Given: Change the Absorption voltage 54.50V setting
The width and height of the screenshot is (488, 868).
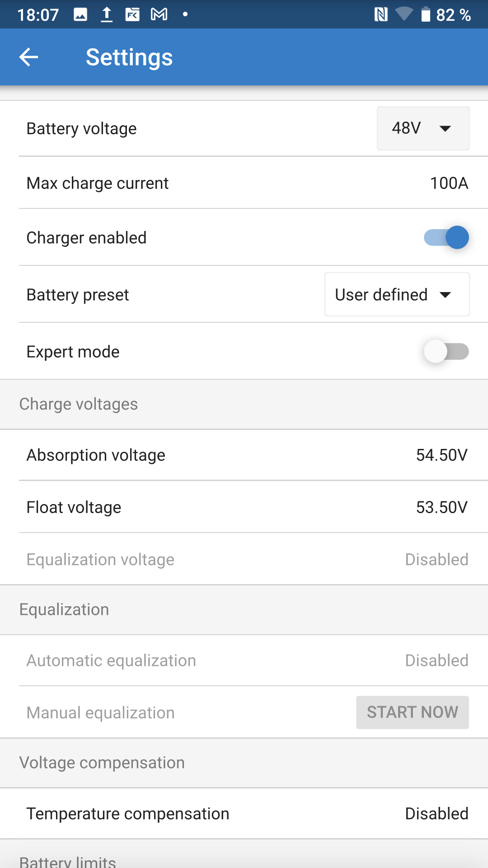Looking at the screenshot, I should pos(441,455).
